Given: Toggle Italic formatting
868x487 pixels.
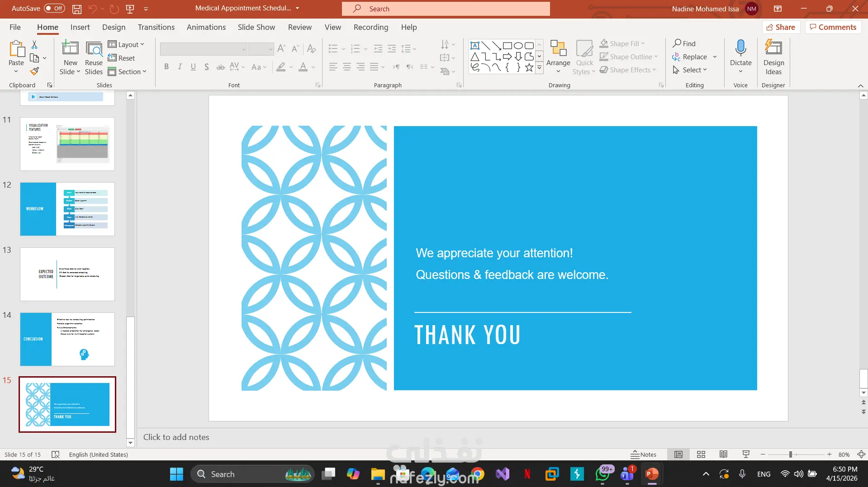Looking at the screenshot, I should pos(180,67).
